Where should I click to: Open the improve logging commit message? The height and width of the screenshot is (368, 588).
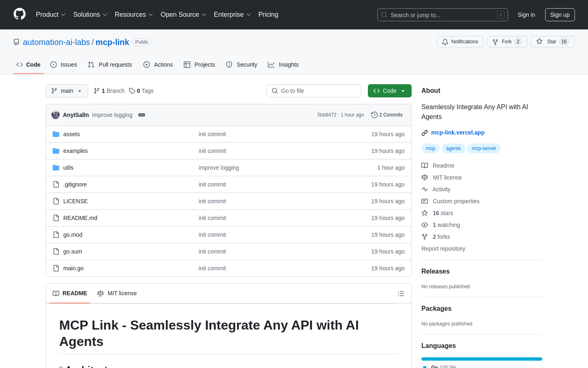[112, 115]
